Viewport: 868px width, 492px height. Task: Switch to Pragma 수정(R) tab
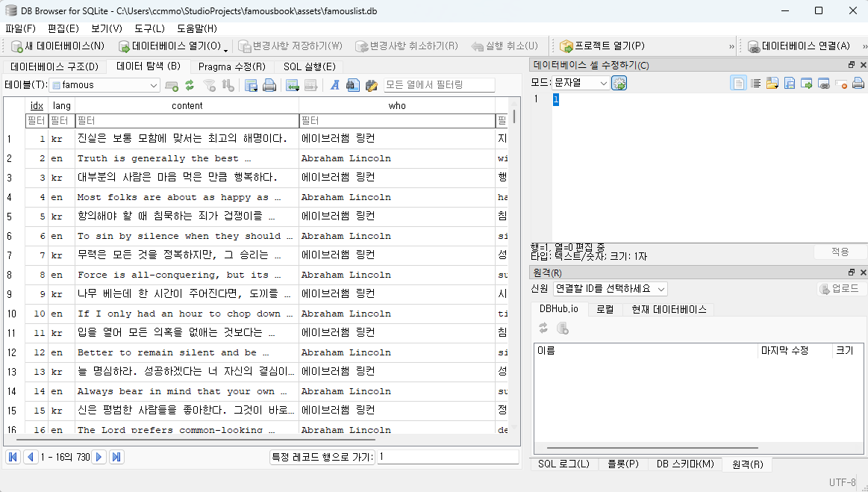click(231, 66)
